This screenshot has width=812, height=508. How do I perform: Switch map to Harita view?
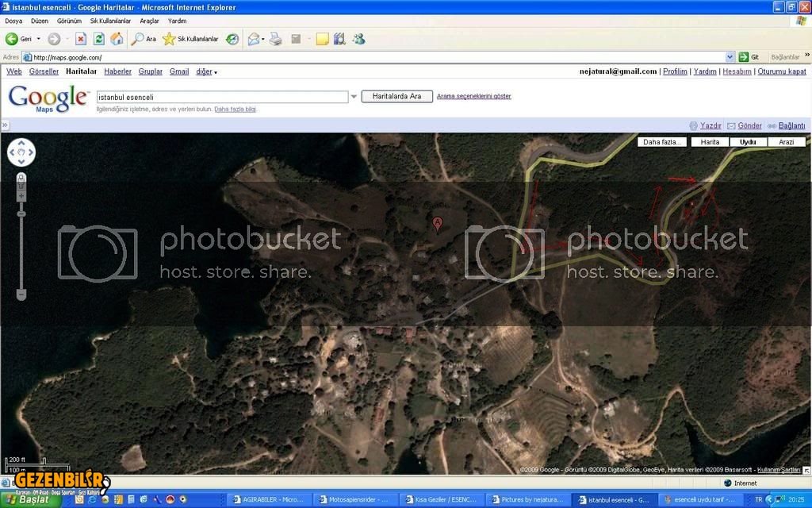pos(710,142)
